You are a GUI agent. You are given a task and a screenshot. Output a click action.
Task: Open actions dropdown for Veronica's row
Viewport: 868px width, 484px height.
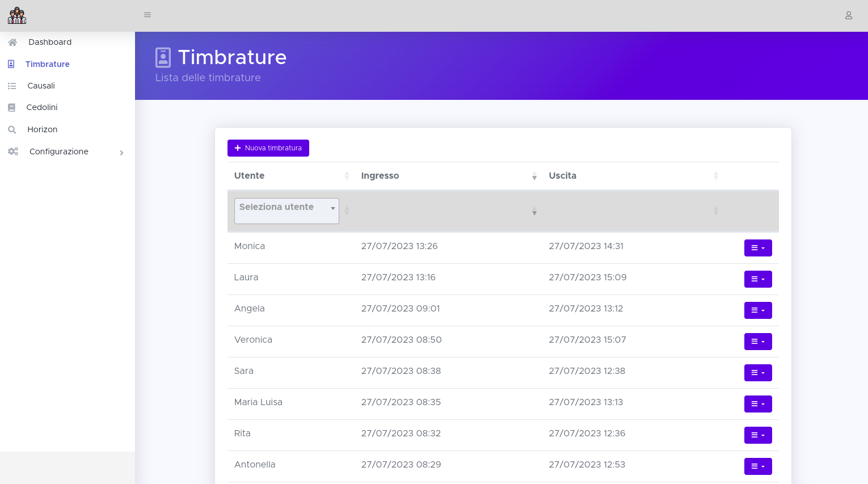[x=757, y=342]
